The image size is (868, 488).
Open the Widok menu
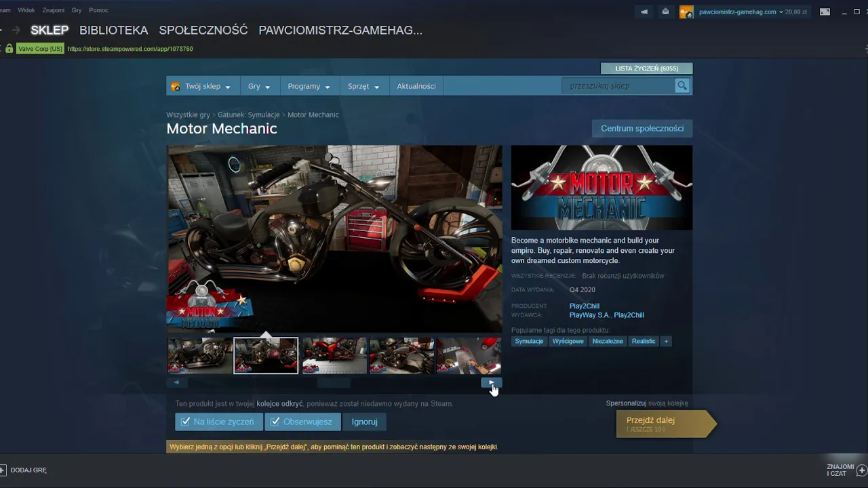click(x=26, y=10)
